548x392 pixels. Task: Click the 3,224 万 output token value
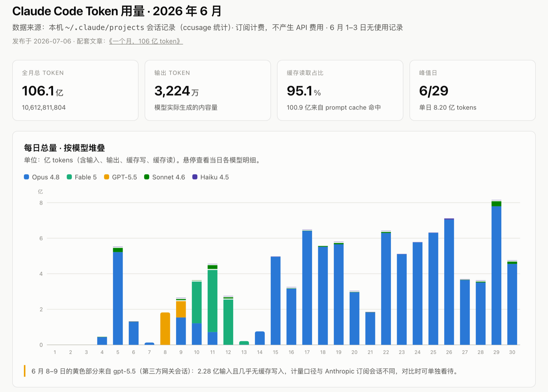tap(176, 91)
